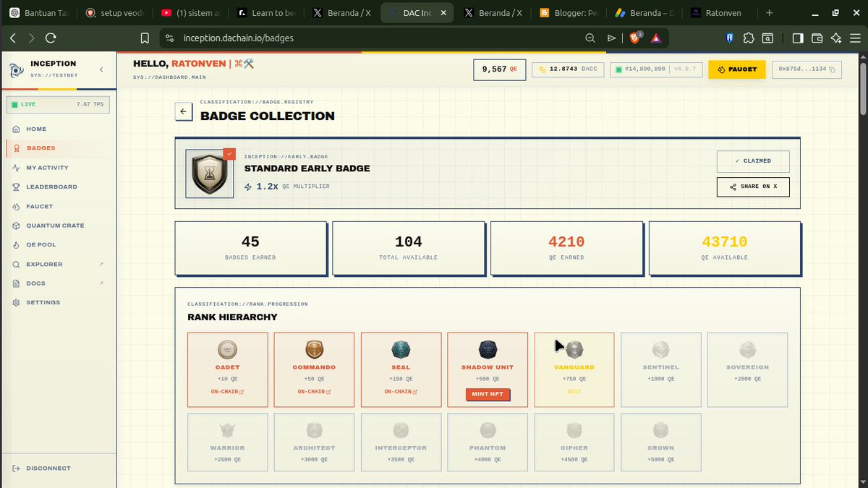Image resolution: width=868 pixels, height=488 pixels.
Task: Reload the page with the refresh icon
Action: 51,38
